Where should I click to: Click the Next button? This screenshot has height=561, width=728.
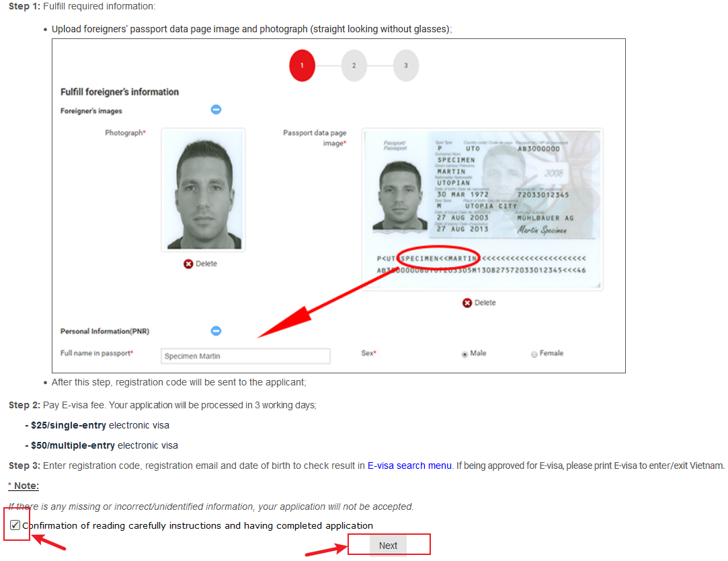[x=388, y=546]
